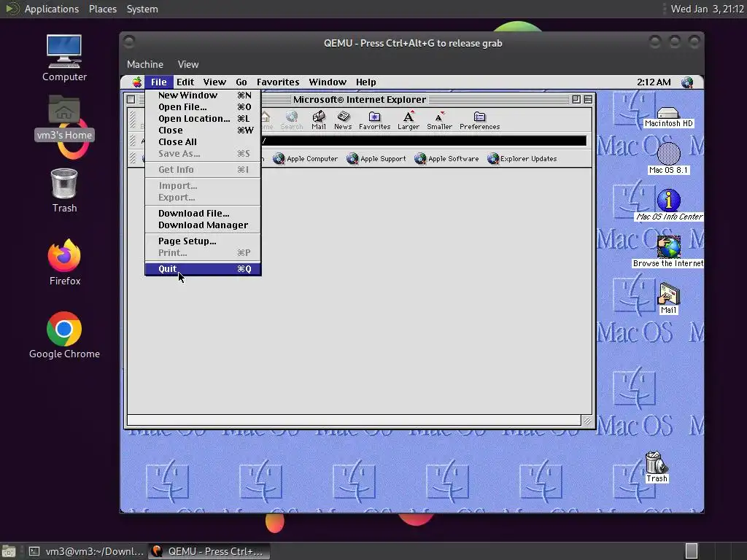Click the Apple Computer favorites bar link

click(305, 158)
